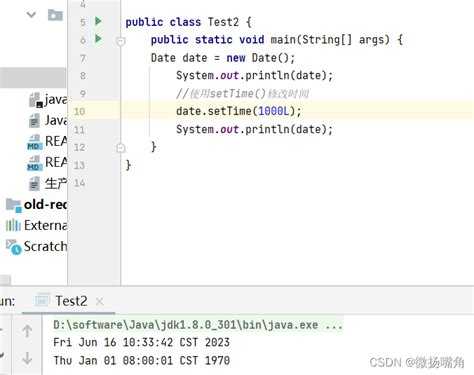The image size is (474, 375).
Task: Open the second README markdown file
Action: (x=48, y=163)
